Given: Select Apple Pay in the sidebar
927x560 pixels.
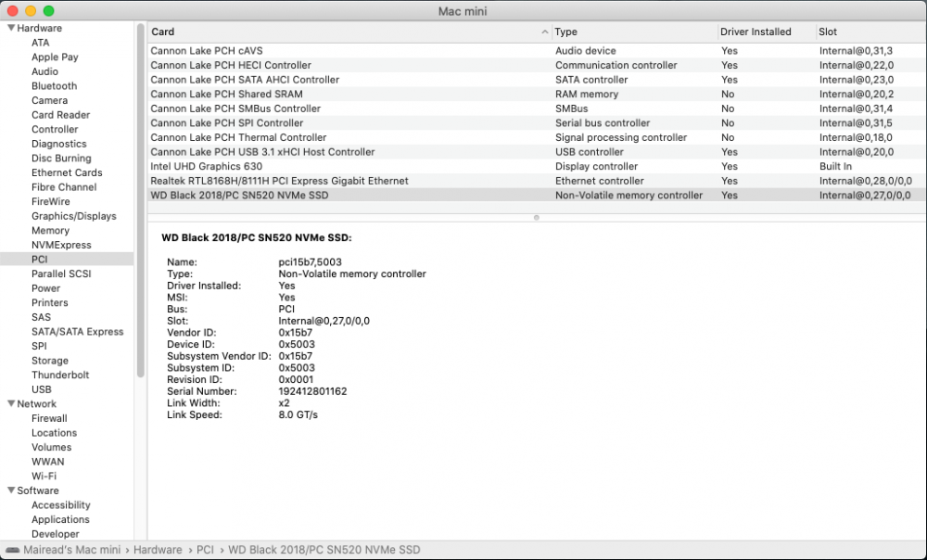Looking at the screenshot, I should pos(55,57).
